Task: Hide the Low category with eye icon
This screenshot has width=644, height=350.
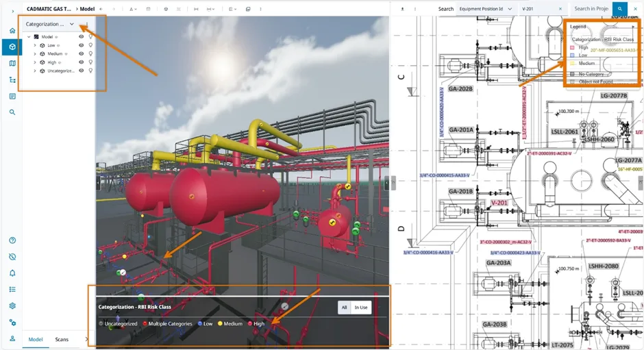Action: [82, 45]
